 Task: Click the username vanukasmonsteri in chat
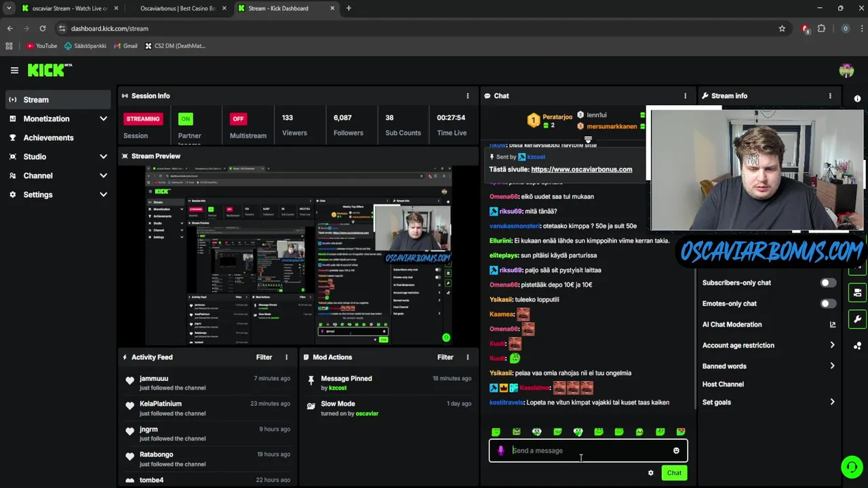point(514,226)
